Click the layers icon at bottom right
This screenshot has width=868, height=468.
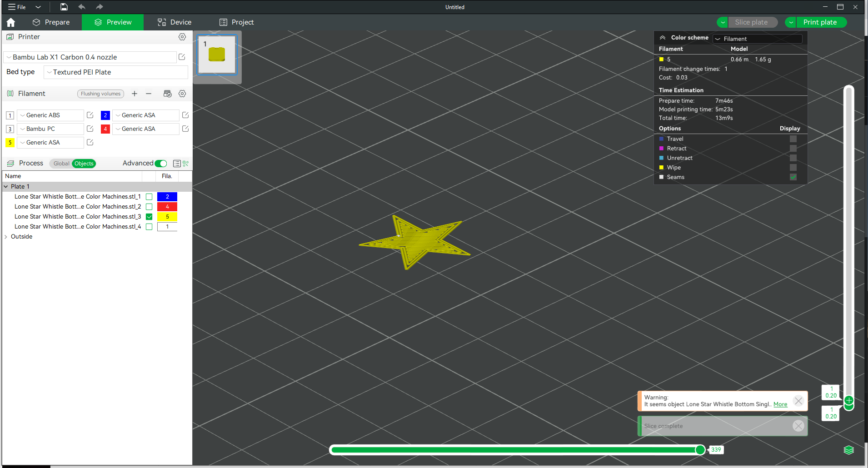click(x=848, y=450)
